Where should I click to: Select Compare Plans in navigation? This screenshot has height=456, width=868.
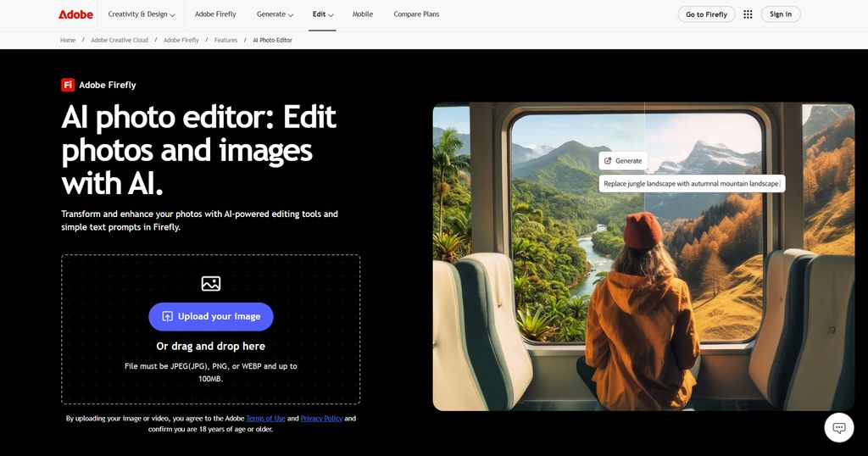pos(416,14)
